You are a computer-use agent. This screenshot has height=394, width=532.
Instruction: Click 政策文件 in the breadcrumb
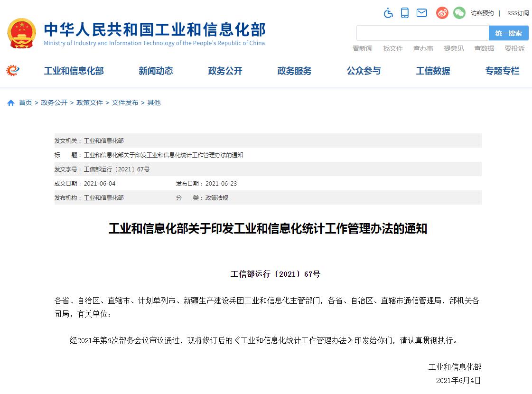coord(90,103)
